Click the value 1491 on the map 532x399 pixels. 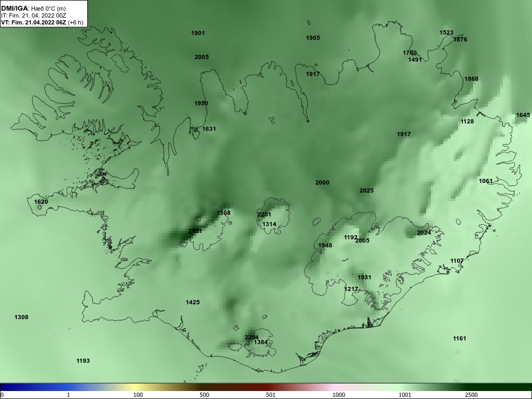coord(415,60)
